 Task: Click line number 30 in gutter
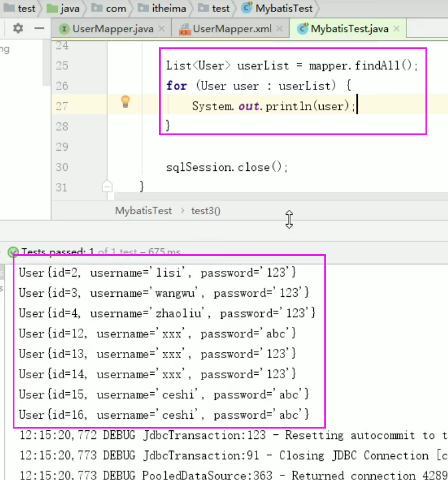tap(62, 167)
